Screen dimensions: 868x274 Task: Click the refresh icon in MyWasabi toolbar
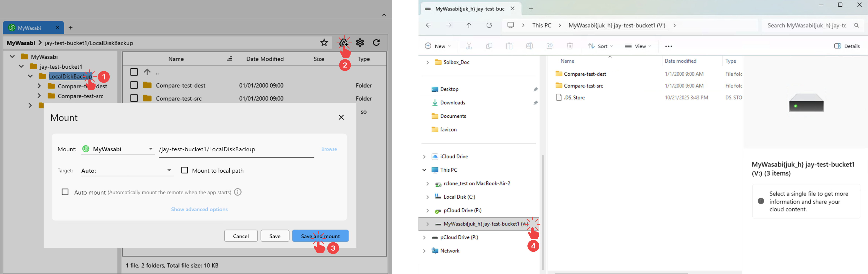pos(376,43)
